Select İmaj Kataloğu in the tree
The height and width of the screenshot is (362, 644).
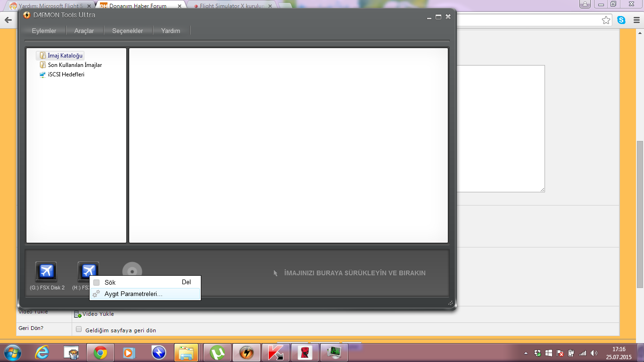coord(65,56)
